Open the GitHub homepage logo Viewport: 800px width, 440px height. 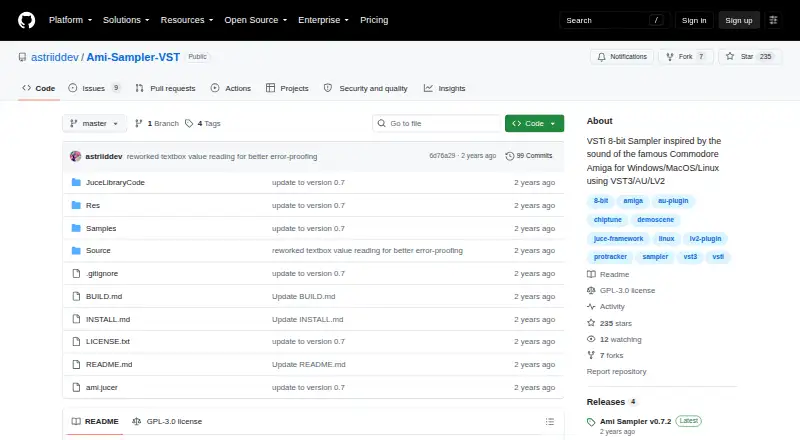[27, 20]
